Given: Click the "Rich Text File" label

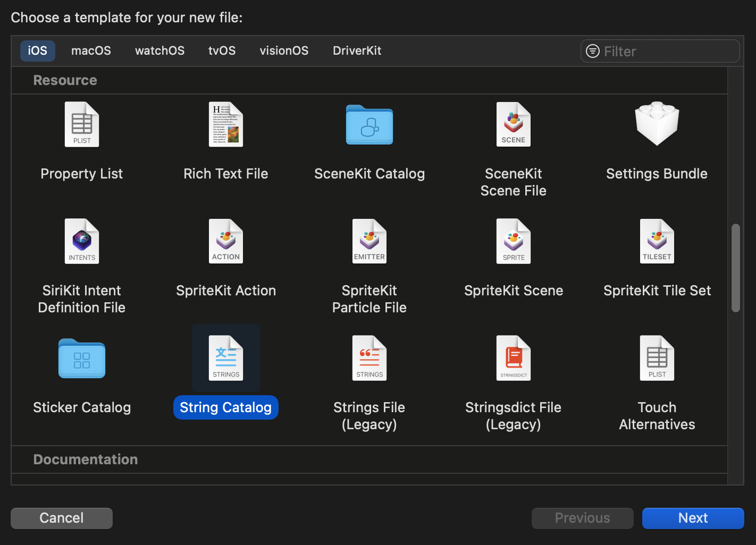Looking at the screenshot, I should [x=226, y=174].
